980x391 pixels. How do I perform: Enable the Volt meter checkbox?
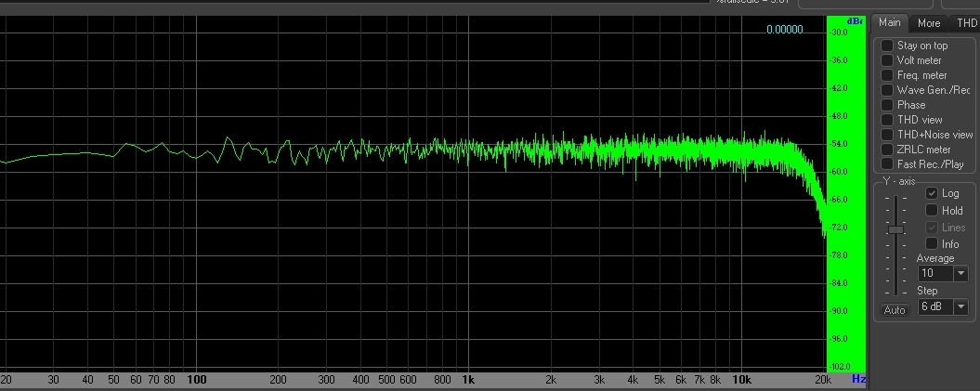[x=887, y=60]
